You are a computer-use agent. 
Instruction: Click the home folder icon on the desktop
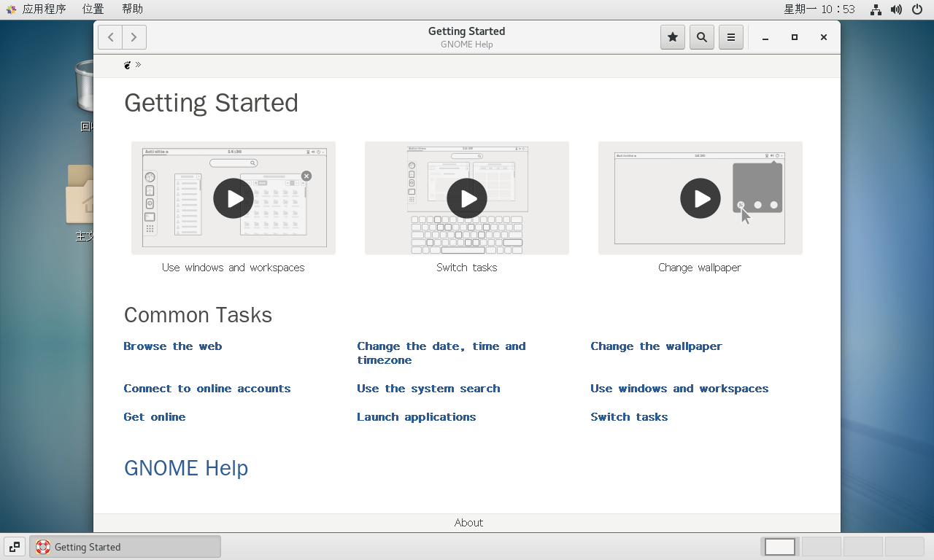pyautogui.click(x=80, y=195)
